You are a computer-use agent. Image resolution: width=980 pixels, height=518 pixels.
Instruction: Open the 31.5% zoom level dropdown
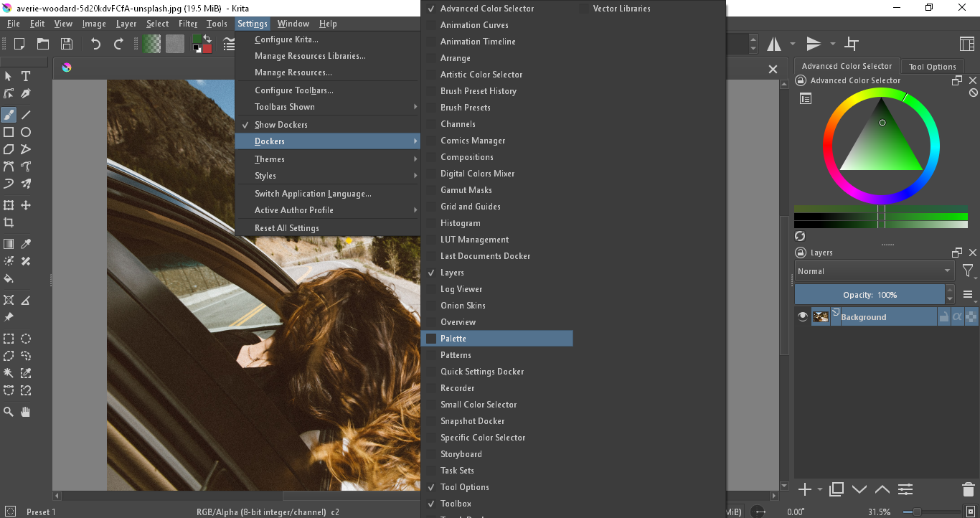(881, 512)
